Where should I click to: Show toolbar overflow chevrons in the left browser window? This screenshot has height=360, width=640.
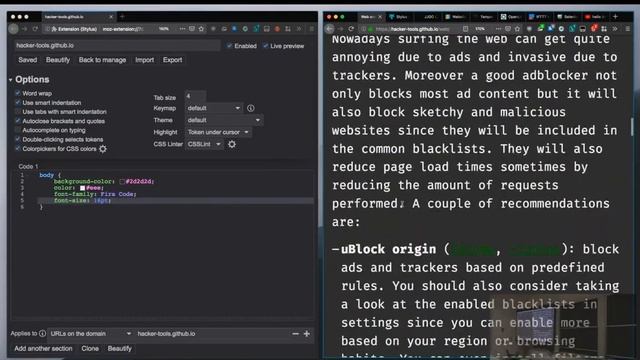click(299, 29)
